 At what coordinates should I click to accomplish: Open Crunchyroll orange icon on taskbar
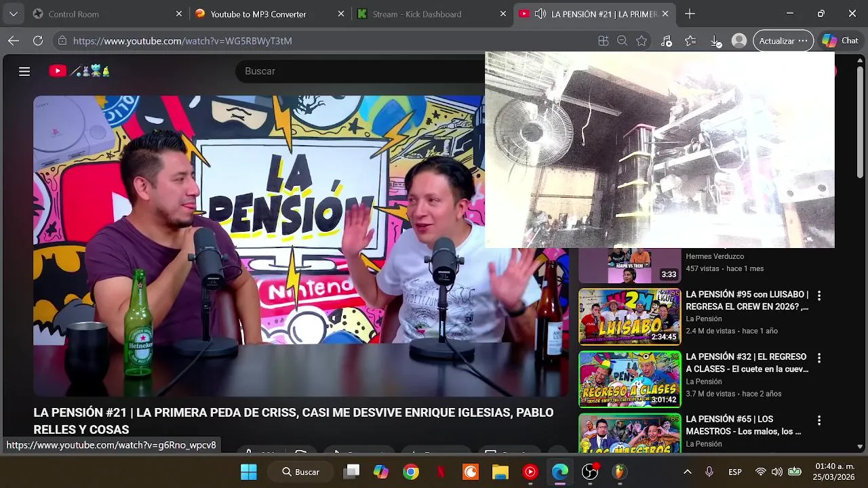(471, 472)
